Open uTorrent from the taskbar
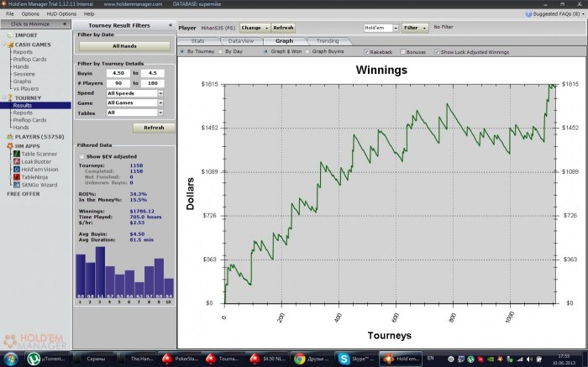The width and height of the screenshot is (588, 367). pyautogui.click(x=47, y=359)
